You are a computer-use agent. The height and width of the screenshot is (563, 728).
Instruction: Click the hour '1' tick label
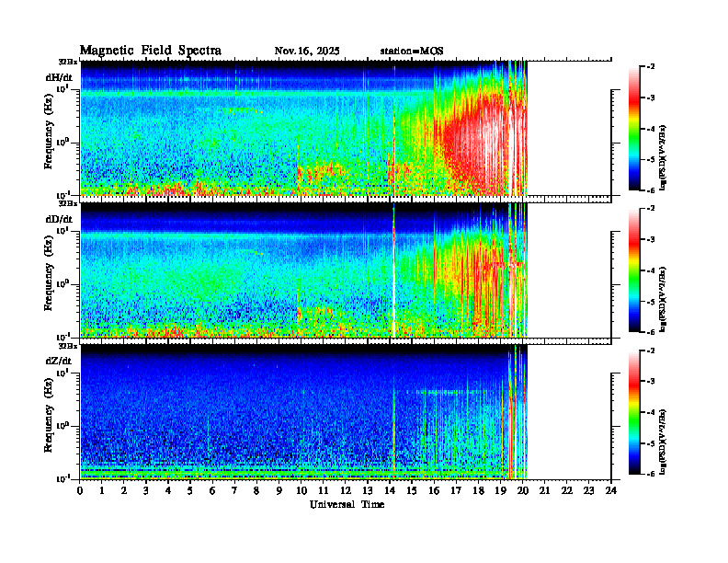(102, 491)
